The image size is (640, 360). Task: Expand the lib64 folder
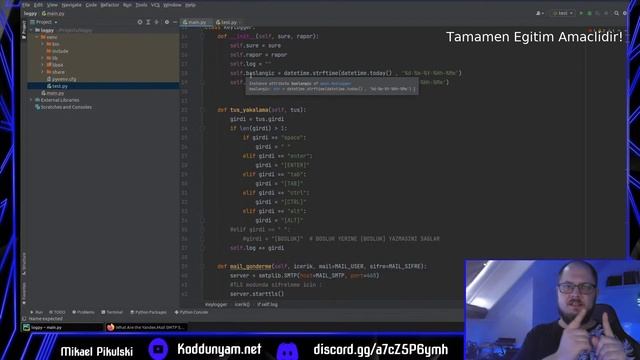pyautogui.click(x=42, y=65)
